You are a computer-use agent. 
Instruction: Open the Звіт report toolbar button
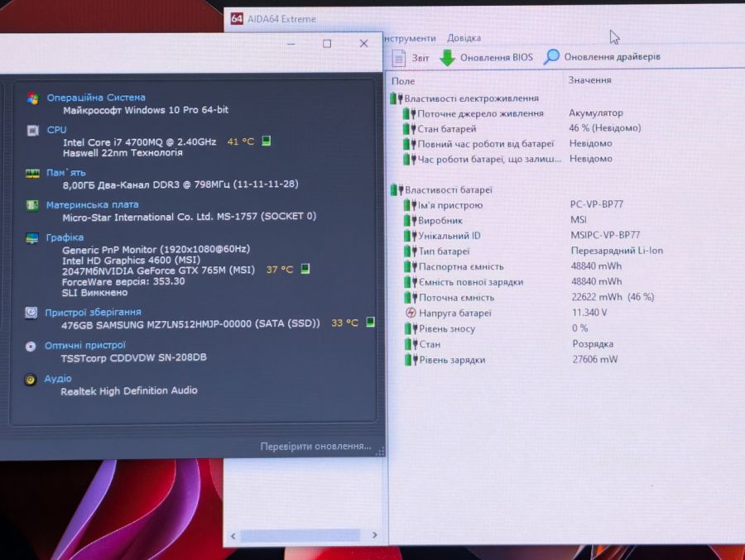coord(411,58)
